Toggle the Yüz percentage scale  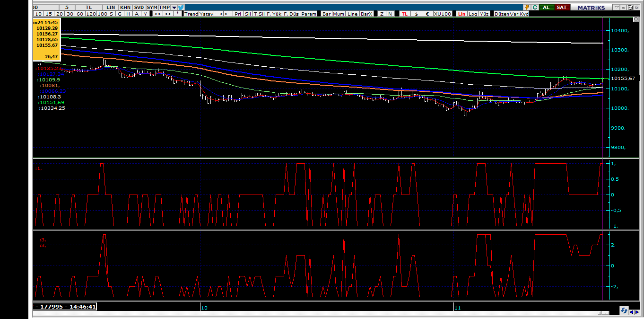click(x=484, y=14)
